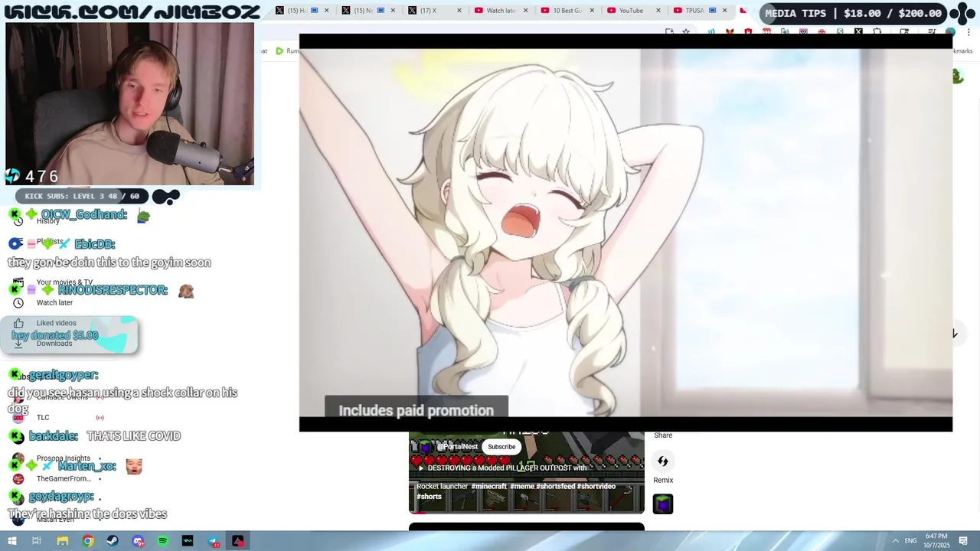Show hidden system tray icons
Image resolution: width=980 pixels, height=551 pixels.
[x=895, y=541]
